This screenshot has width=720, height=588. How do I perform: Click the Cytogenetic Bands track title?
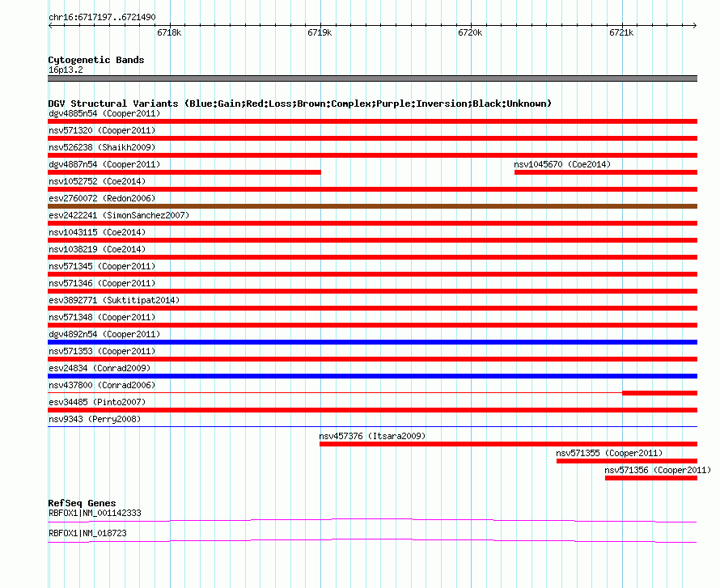click(96, 60)
